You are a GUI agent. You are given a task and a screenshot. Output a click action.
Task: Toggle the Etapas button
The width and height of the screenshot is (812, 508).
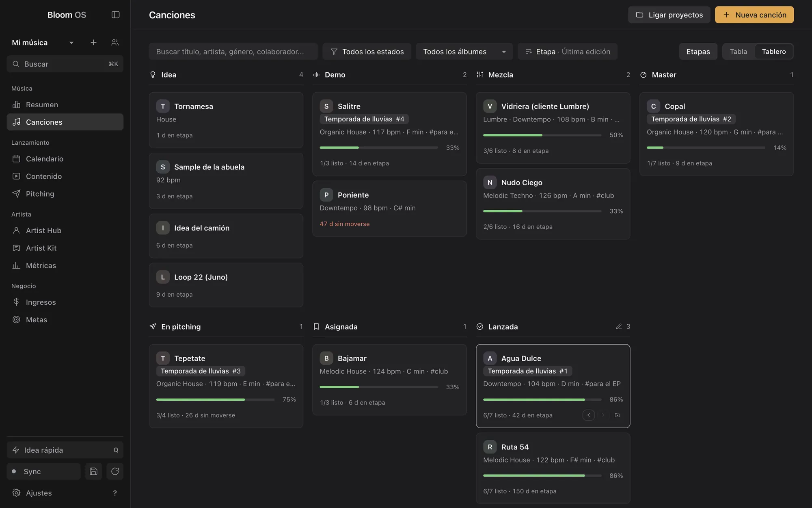(698, 52)
